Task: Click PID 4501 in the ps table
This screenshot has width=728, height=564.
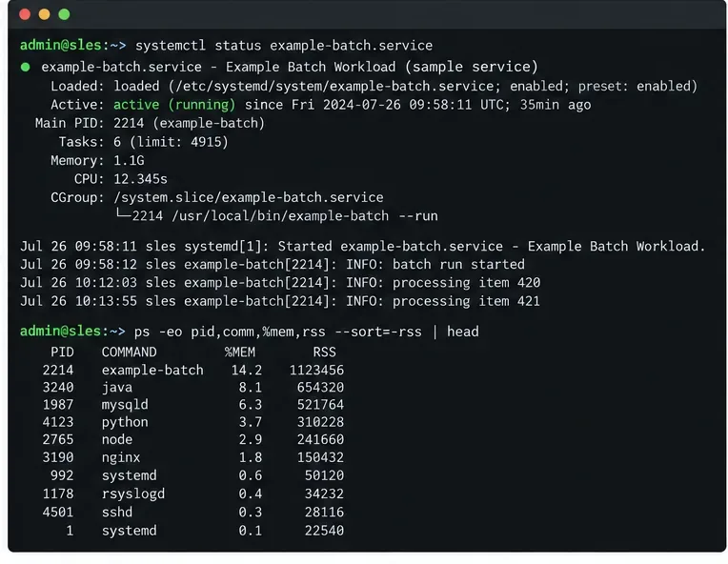Action: (58, 513)
